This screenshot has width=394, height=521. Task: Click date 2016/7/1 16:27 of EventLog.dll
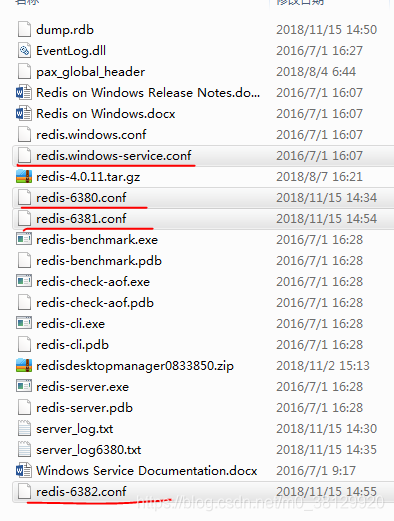[319, 51]
